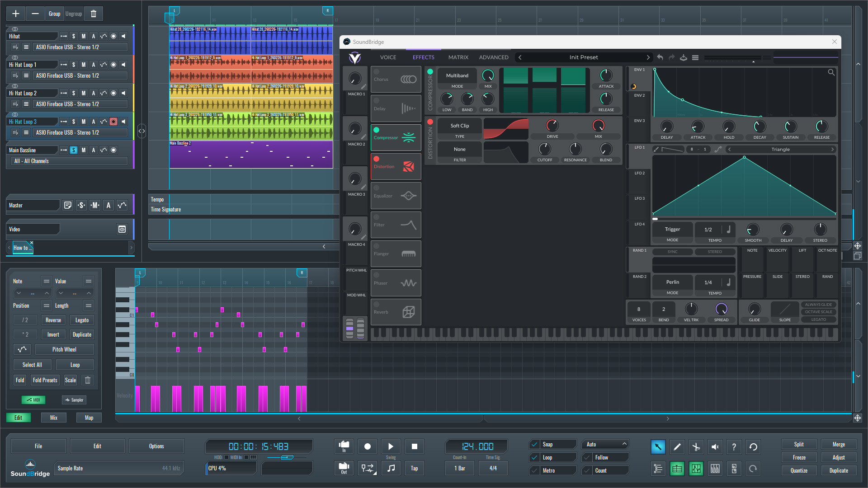
Task: Toggle record arm on Hi Hat Loop 3
Action: (113, 122)
